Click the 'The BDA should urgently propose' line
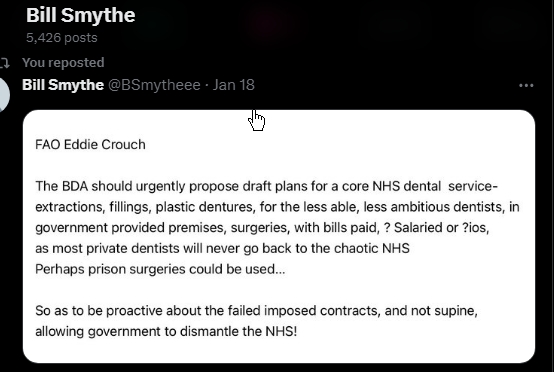Viewport: 554px width, 372px height. [267, 186]
